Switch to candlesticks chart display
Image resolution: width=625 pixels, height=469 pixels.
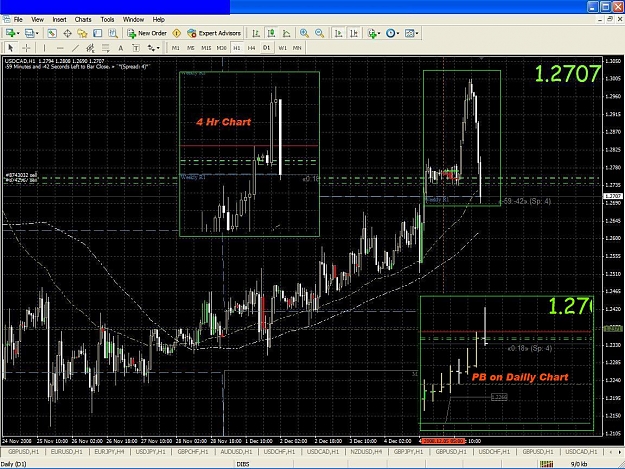point(271,33)
